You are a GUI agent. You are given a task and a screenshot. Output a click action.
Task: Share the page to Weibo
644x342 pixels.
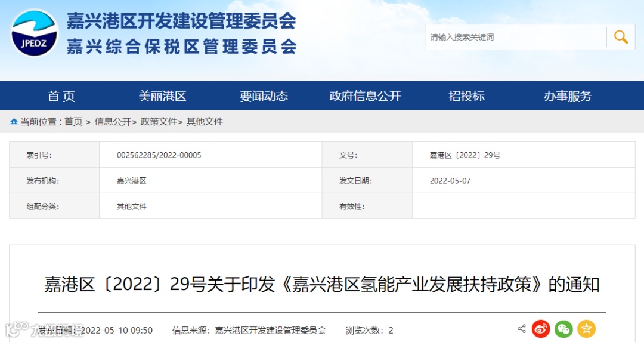click(541, 329)
